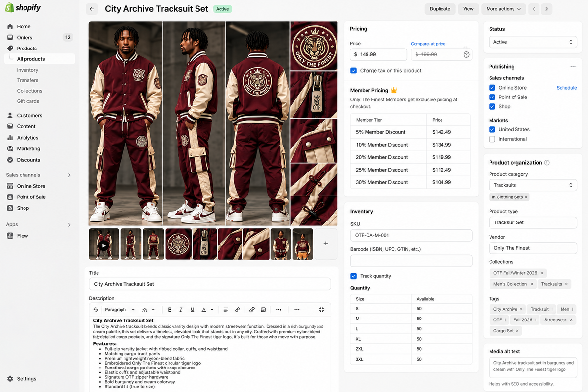Open Status dropdown

[x=533, y=42]
